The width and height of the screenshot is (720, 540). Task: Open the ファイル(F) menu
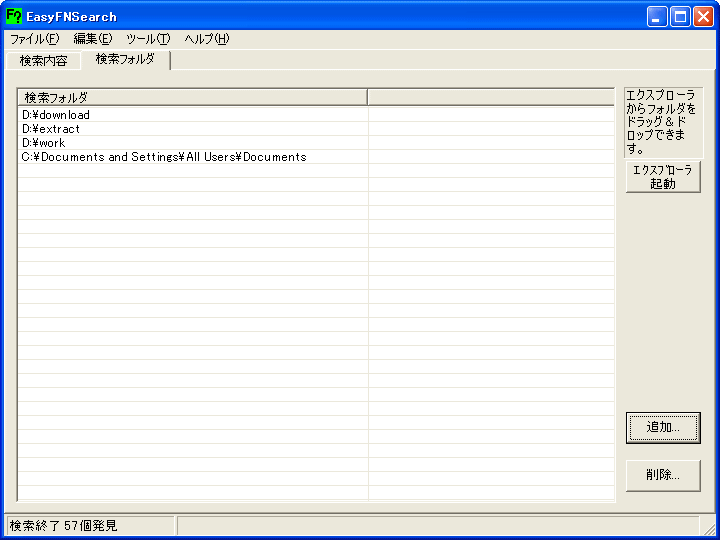34,39
